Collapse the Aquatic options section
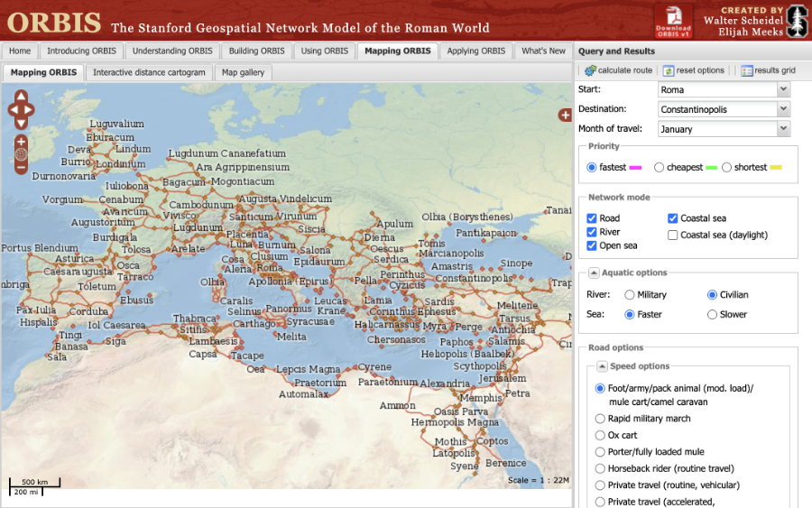 point(595,273)
